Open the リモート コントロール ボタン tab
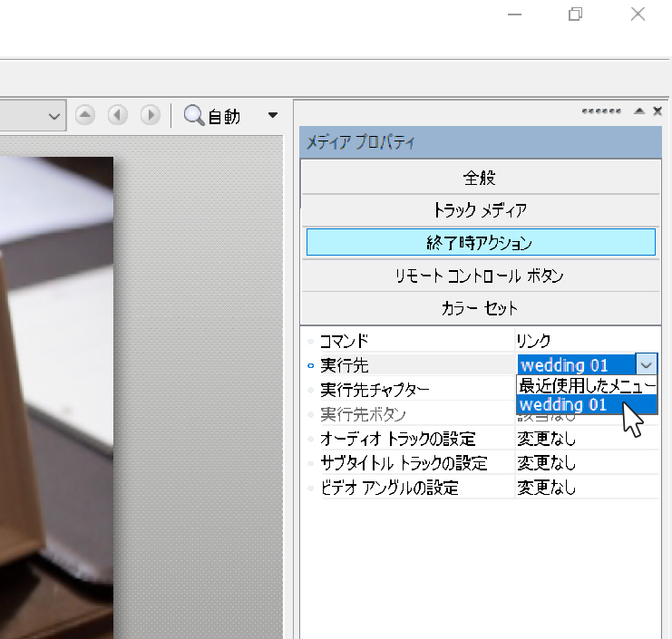This screenshot has width=672, height=639. (481, 276)
